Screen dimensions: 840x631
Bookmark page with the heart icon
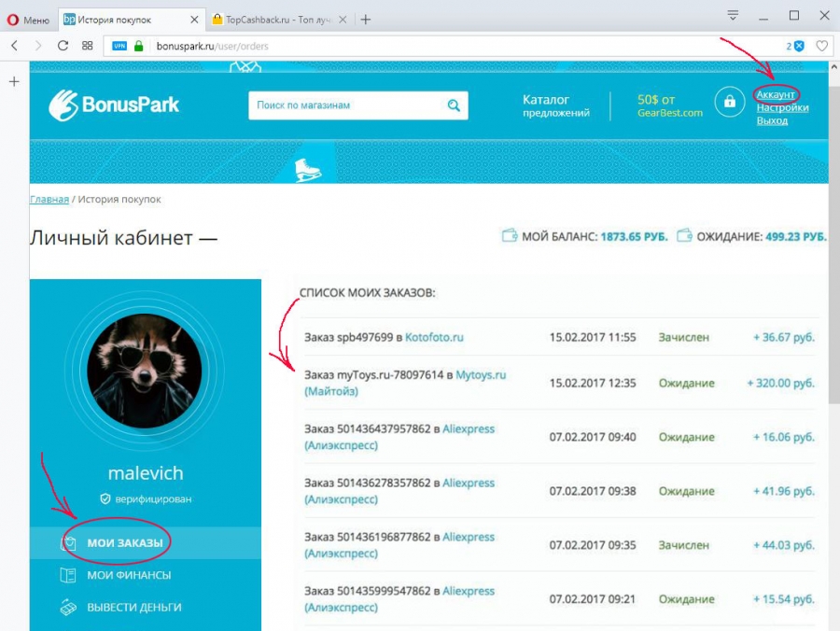821,46
